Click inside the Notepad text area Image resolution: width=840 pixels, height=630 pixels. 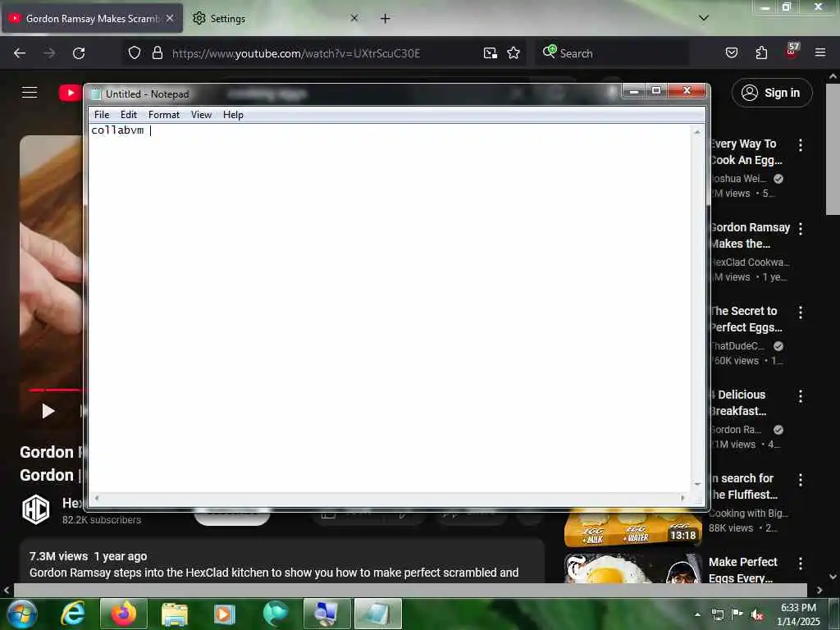[390, 308]
